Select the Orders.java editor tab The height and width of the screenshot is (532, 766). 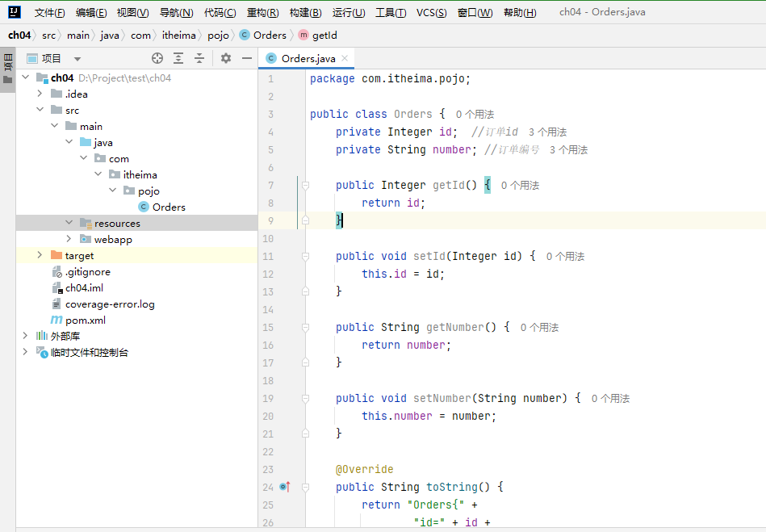point(308,58)
